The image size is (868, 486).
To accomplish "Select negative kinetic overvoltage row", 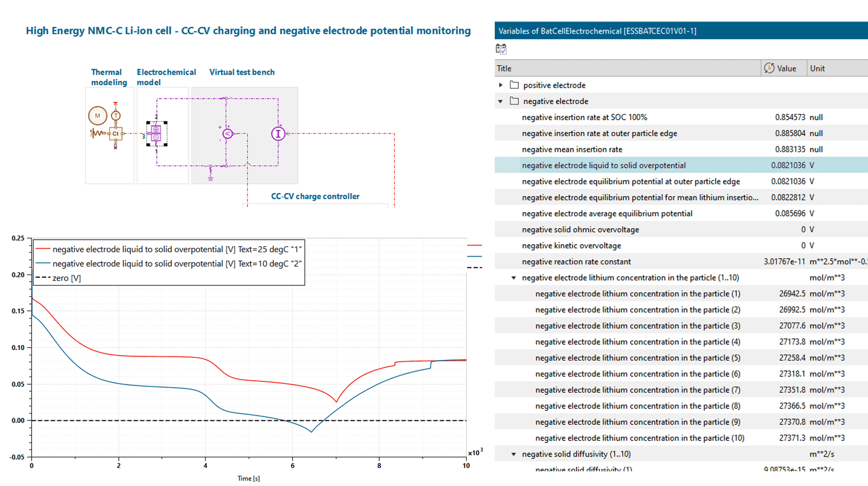I will (681, 245).
